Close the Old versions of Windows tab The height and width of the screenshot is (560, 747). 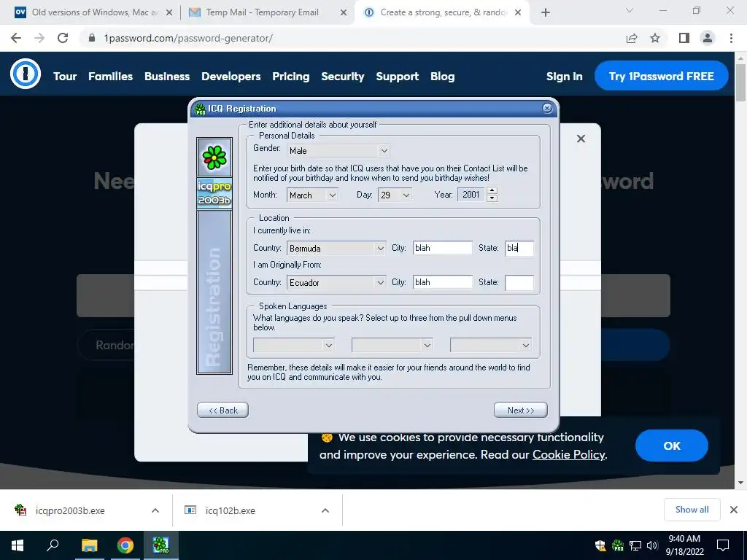click(x=169, y=13)
